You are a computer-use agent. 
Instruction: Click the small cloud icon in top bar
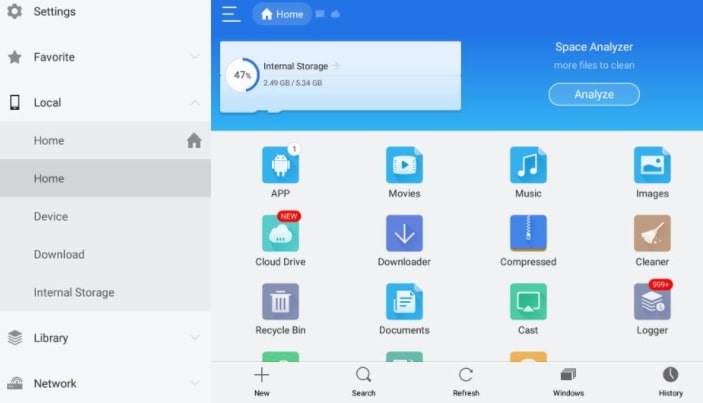335,14
